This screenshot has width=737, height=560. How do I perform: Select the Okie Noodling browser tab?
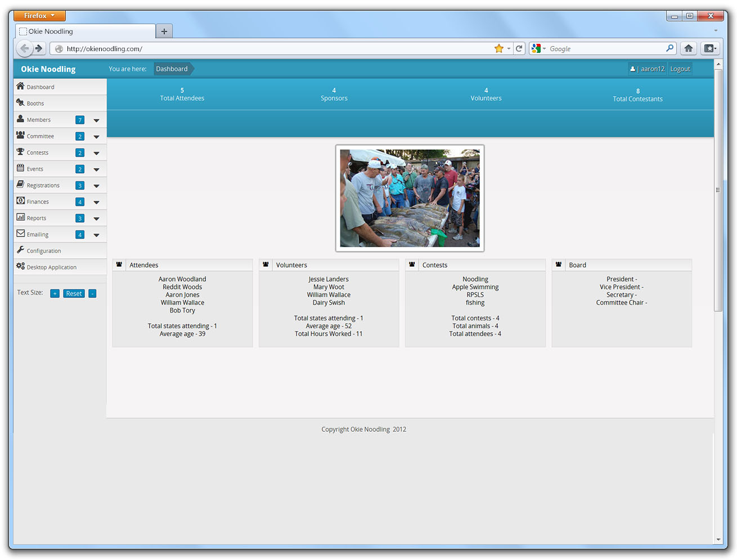(x=86, y=31)
